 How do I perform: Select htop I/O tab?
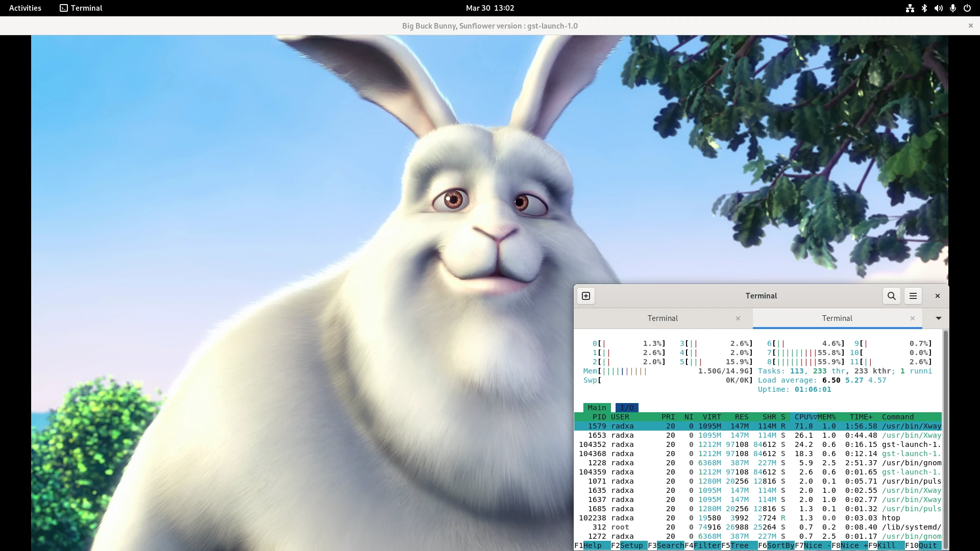627,408
